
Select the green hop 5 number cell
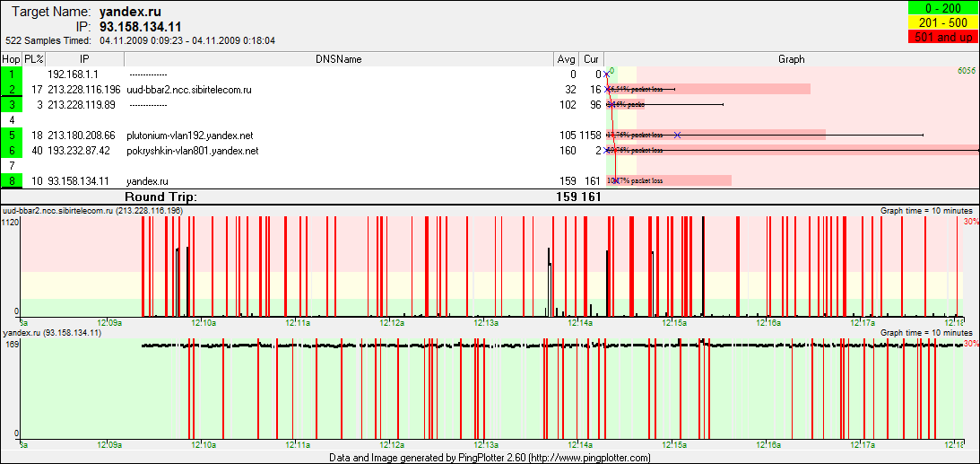pos(12,136)
